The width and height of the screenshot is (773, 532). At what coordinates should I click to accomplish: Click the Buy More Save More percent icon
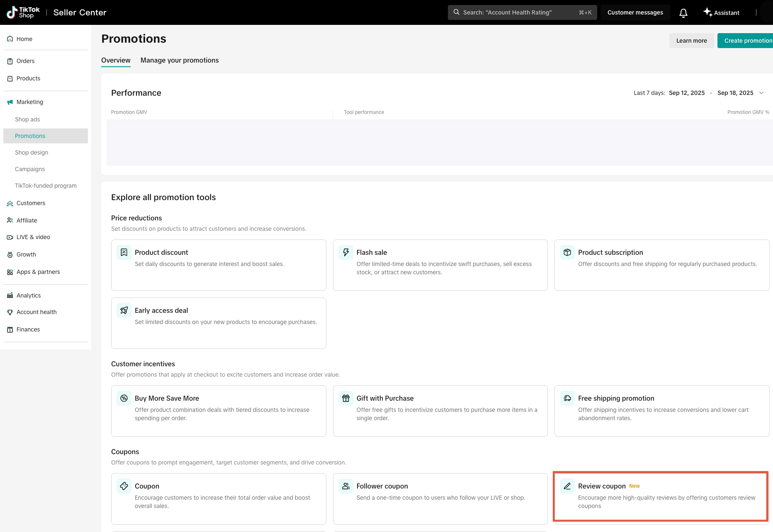(124, 398)
